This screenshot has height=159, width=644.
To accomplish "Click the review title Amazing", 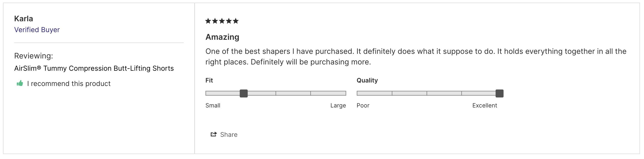I will click(222, 37).
